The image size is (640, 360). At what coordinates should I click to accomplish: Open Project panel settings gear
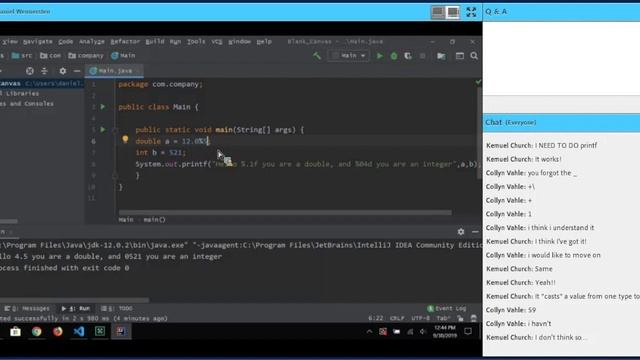(62, 71)
